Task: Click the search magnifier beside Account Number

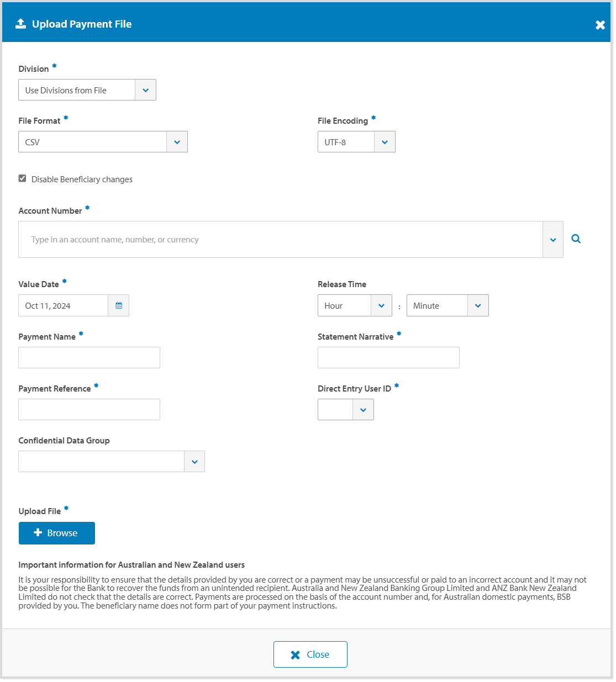Action: click(x=576, y=239)
